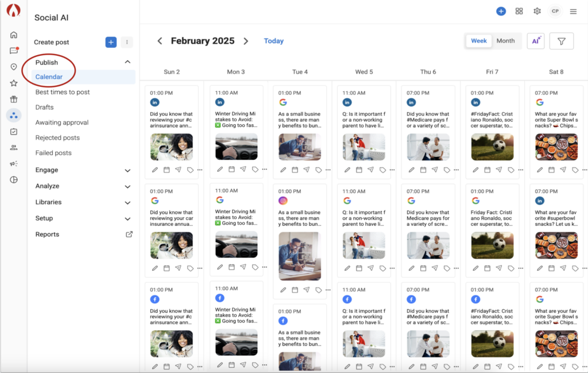Image resolution: width=588 pixels, height=373 pixels.
Task: Open the messages icon with red dot
Action: (14, 51)
